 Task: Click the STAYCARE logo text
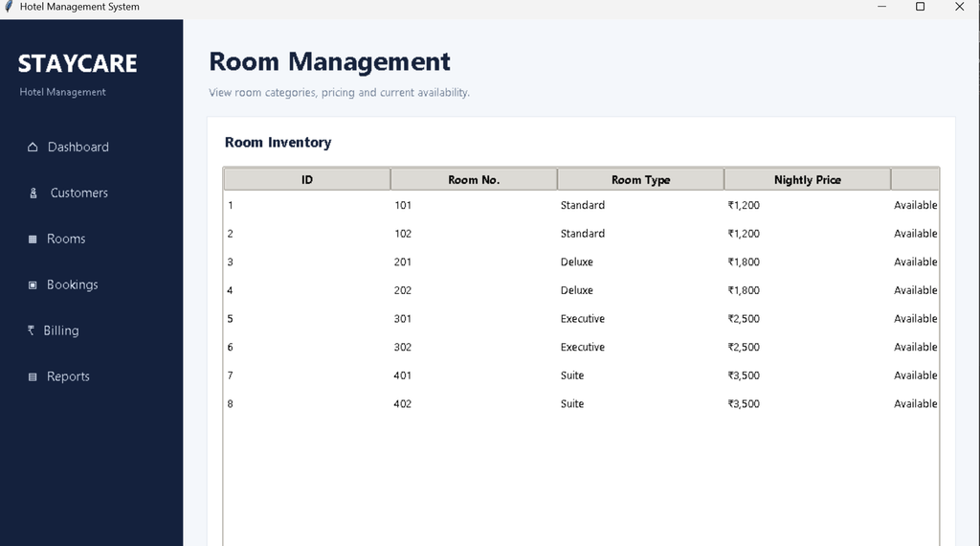pyautogui.click(x=78, y=64)
